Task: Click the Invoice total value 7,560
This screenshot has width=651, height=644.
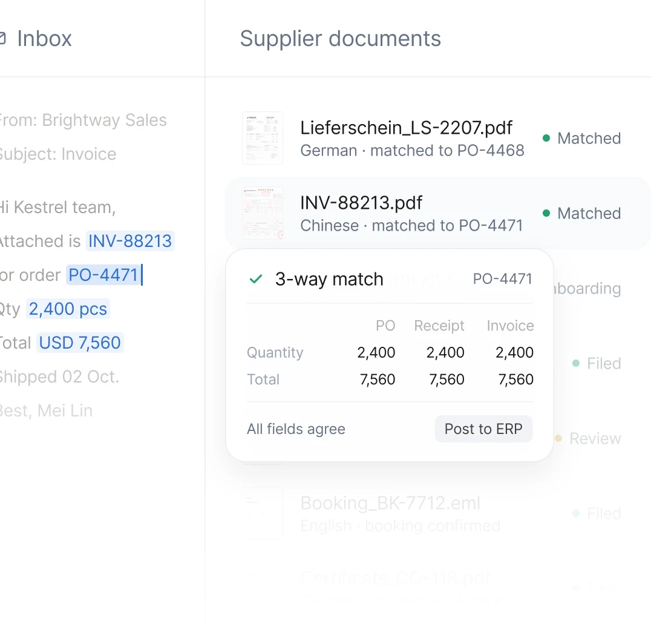Action: (x=515, y=379)
